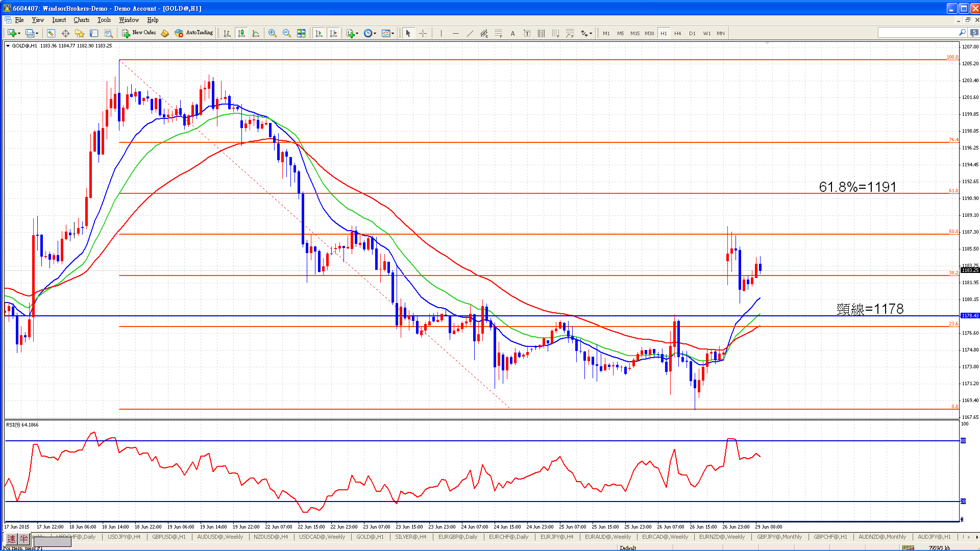Screen dimensions: 980x551
Task: Switch to the SILVER@,H4 chart tab
Action: (410, 537)
